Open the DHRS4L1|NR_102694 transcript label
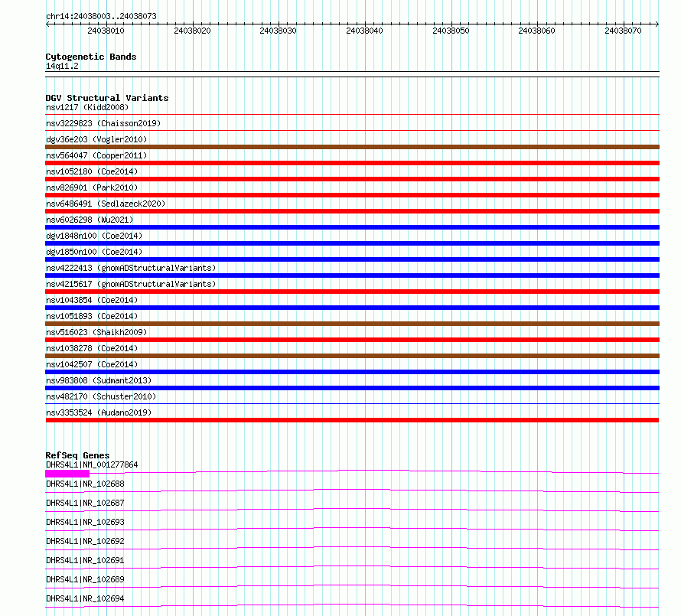 pos(85,598)
